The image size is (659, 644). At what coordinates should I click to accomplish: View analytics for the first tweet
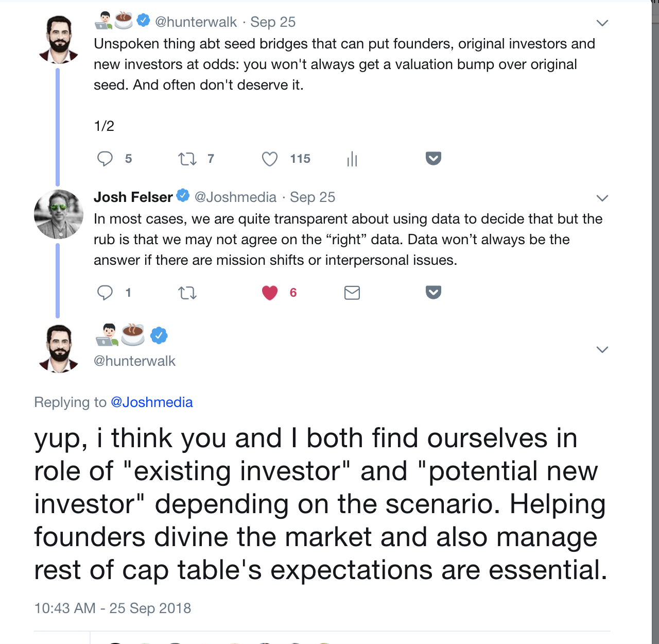point(352,159)
